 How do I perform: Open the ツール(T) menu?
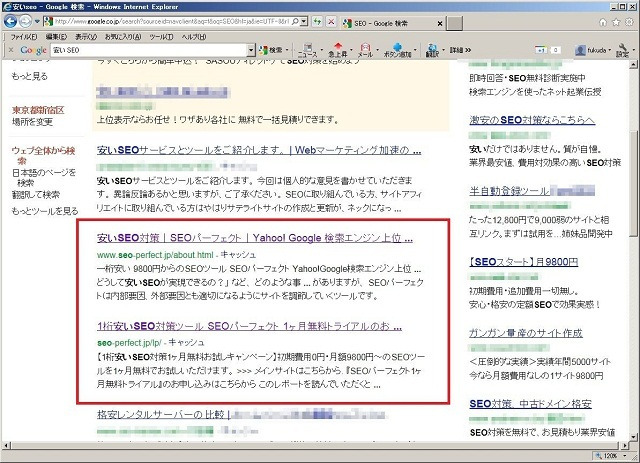pos(161,37)
